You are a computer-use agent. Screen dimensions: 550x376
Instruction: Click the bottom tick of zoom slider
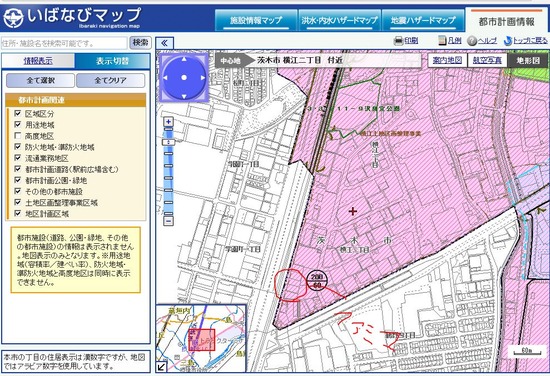[169, 213]
